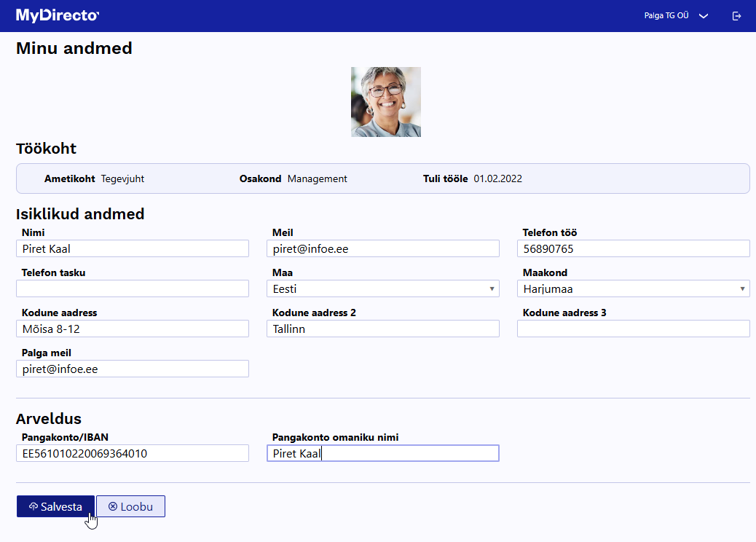Click into the Meil email field
756x542 pixels.
coord(383,249)
